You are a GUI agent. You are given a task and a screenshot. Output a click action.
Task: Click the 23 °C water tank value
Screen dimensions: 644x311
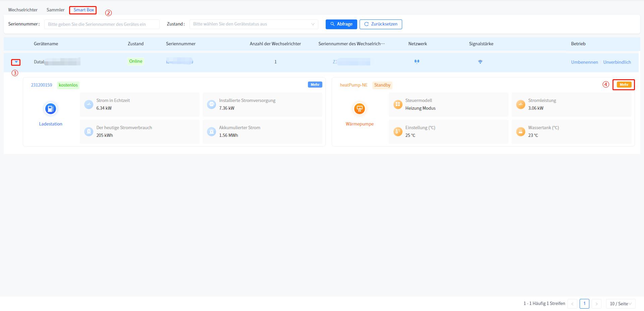click(533, 135)
